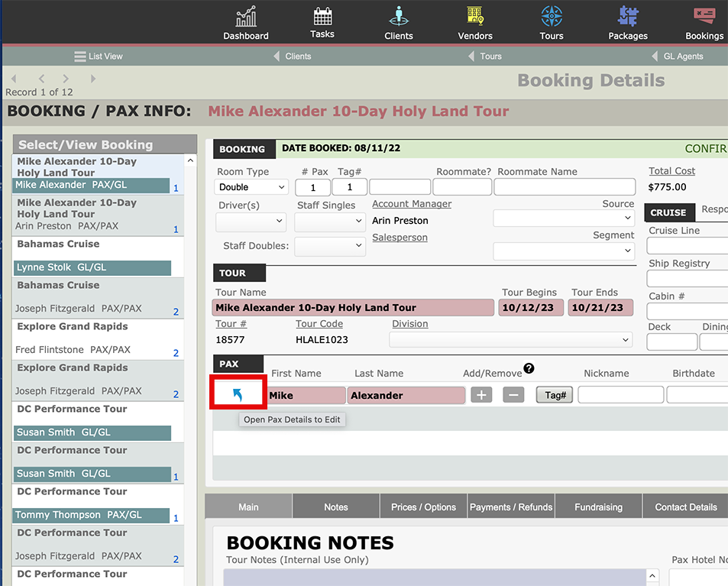Image resolution: width=728 pixels, height=586 pixels.
Task: Switch to the Fundraising tab
Action: (598, 507)
